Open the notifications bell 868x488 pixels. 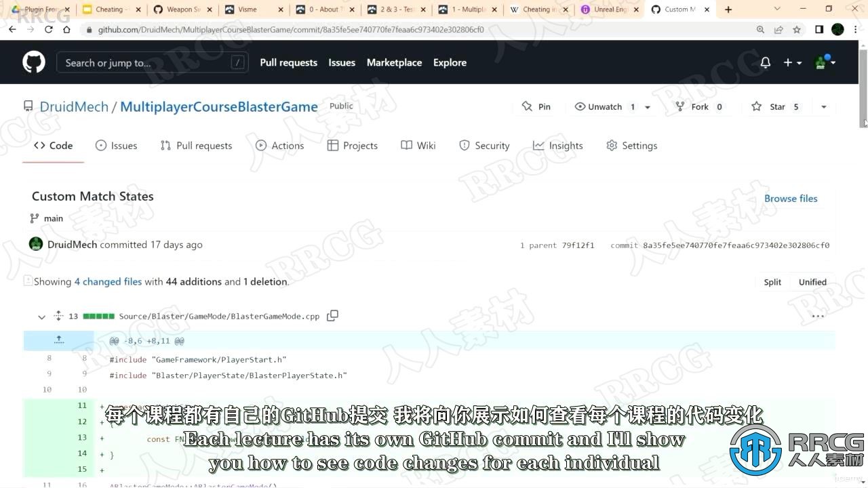click(766, 62)
